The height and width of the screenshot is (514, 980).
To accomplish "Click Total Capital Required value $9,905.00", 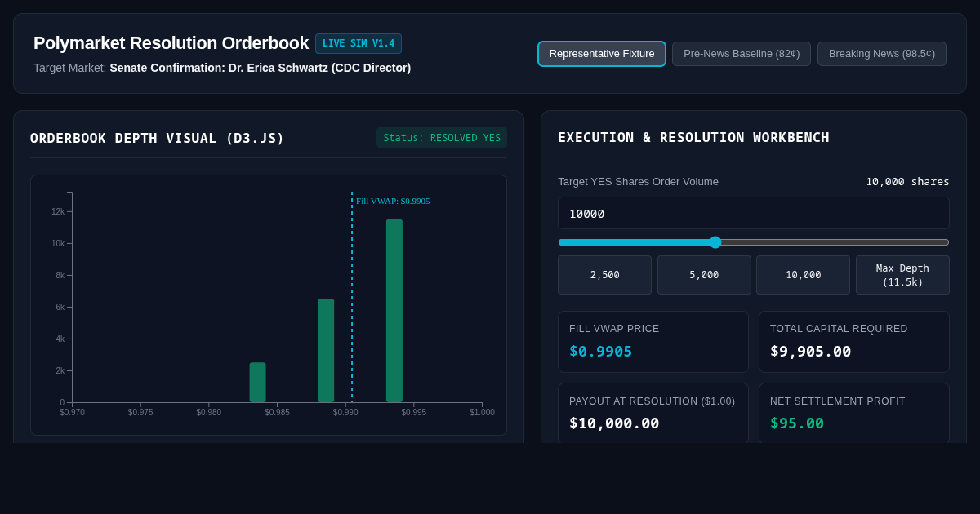I will pyautogui.click(x=810, y=352).
